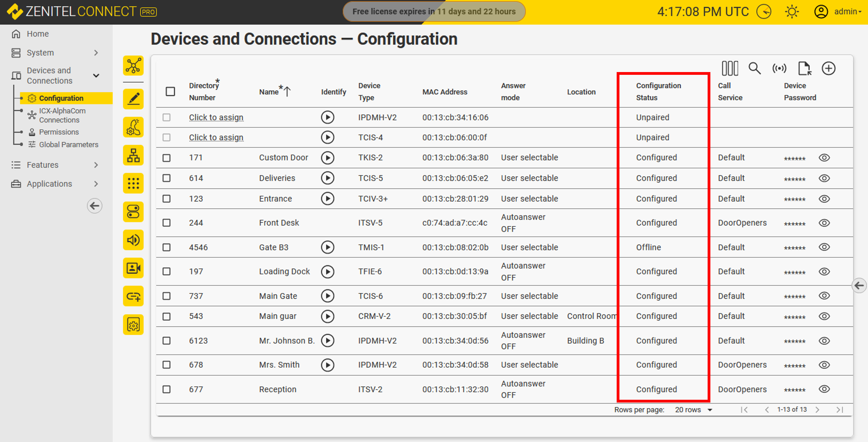Tick the select-all checkbox in table header
This screenshot has width=868, height=442.
(x=170, y=91)
